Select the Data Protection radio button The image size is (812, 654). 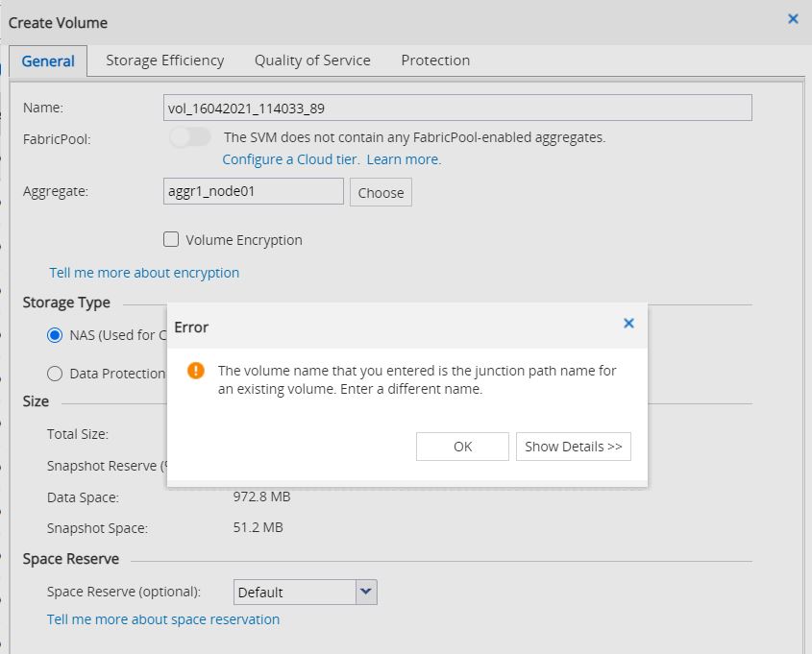tap(55, 374)
